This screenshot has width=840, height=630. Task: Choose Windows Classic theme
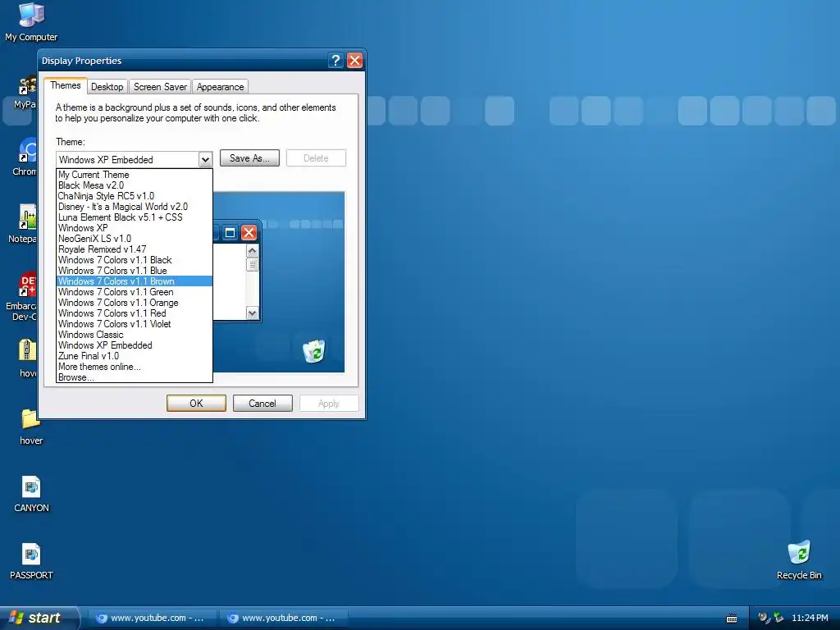[x=135, y=335]
